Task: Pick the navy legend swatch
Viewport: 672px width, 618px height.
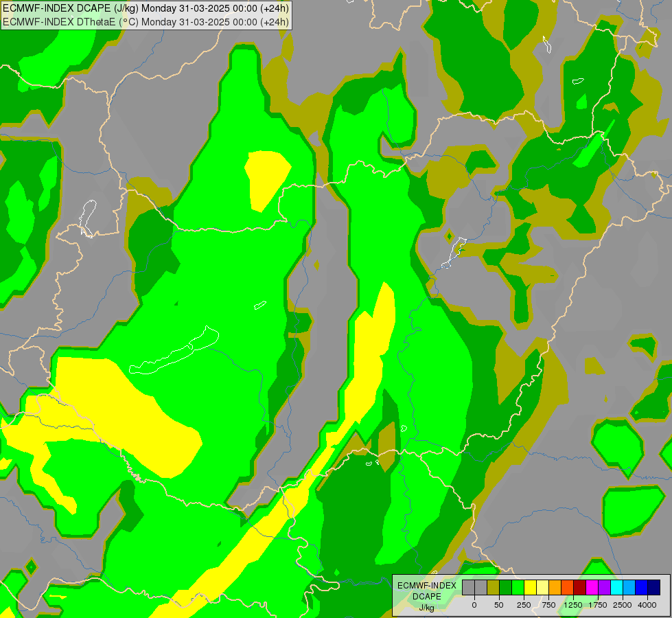Action: [654, 588]
